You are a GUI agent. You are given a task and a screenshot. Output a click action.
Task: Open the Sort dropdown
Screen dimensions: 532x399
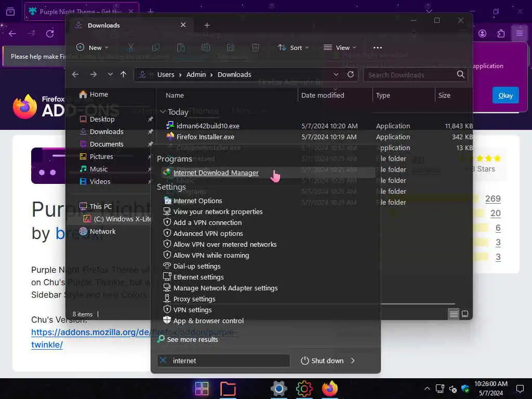(x=293, y=47)
